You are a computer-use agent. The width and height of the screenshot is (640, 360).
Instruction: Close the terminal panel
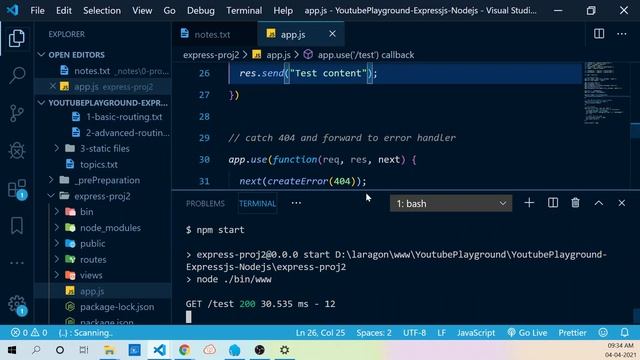621,203
